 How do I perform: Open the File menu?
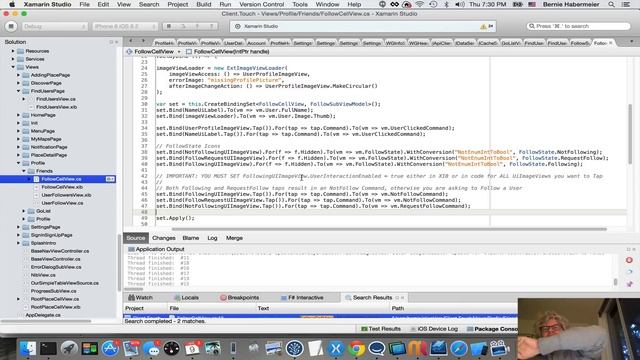point(84,4)
